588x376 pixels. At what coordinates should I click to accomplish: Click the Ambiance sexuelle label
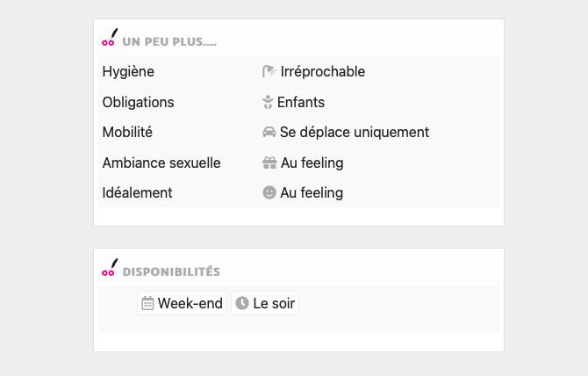pos(161,163)
